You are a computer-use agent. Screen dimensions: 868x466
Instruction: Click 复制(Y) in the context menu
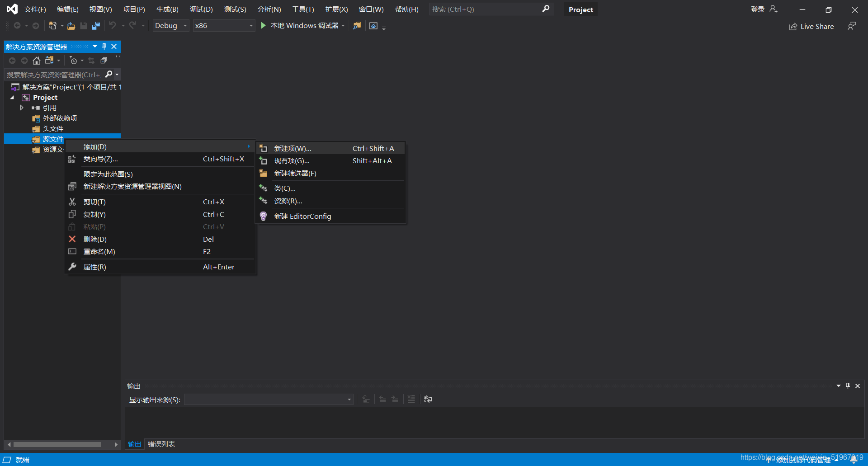point(160,215)
